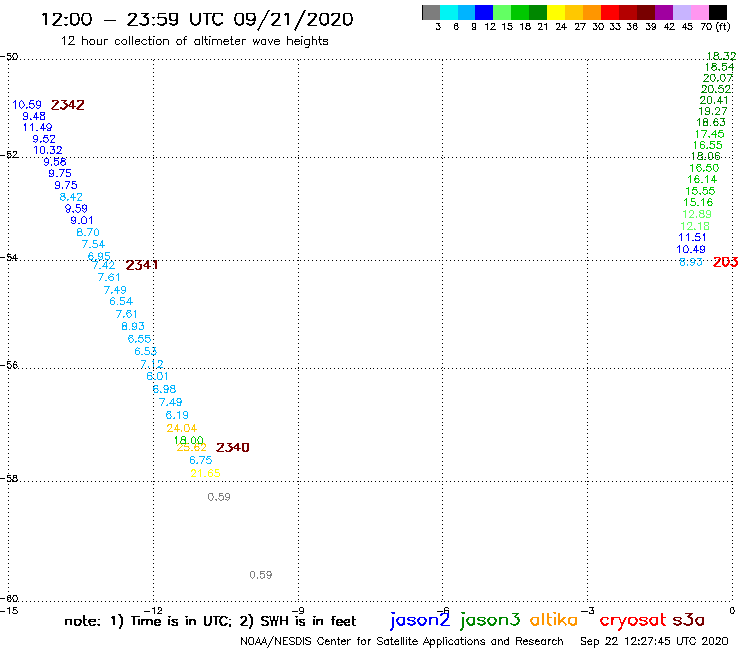This screenshot has height=650, width=740.
Task: Click the jason3 value 17.45
Action: (x=709, y=134)
